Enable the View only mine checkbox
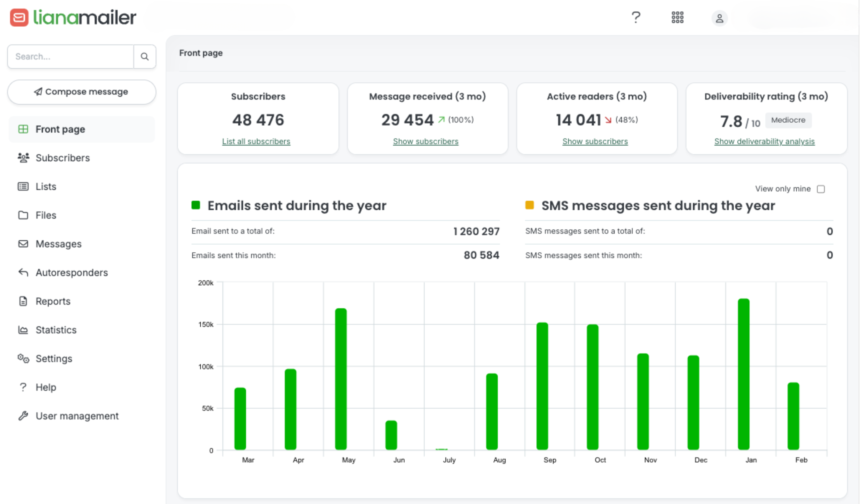This screenshot has width=860, height=504. tap(821, 189)
